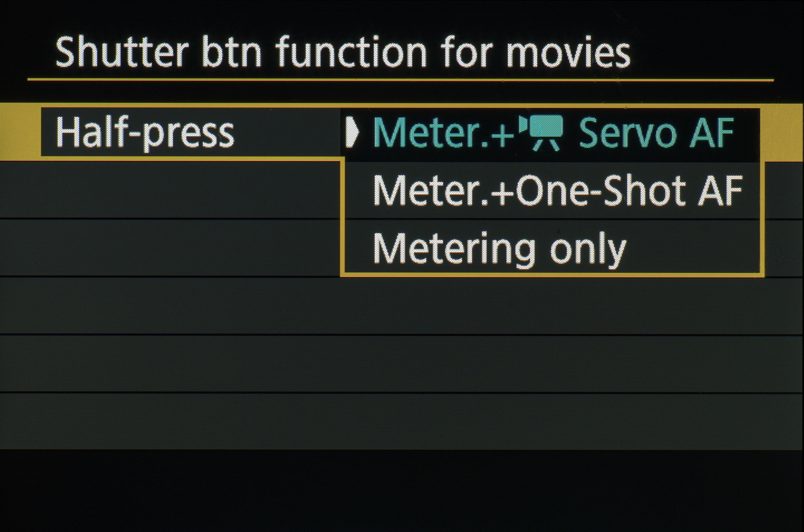Click the empty row directly below Metering only
Image resolution: width=804 pixels, height=532 pixels.
[x=402, y=306]
